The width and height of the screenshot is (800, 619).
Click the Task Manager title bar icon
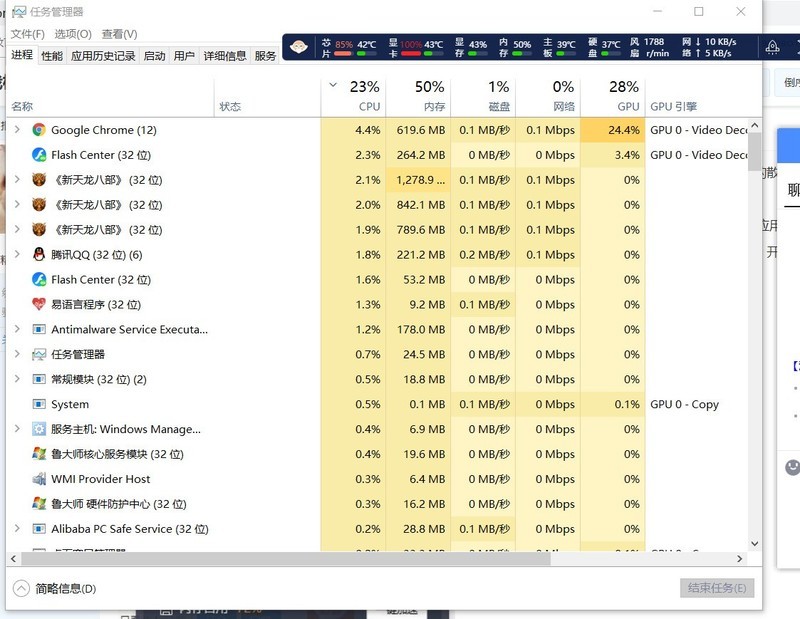click(19, 12)
